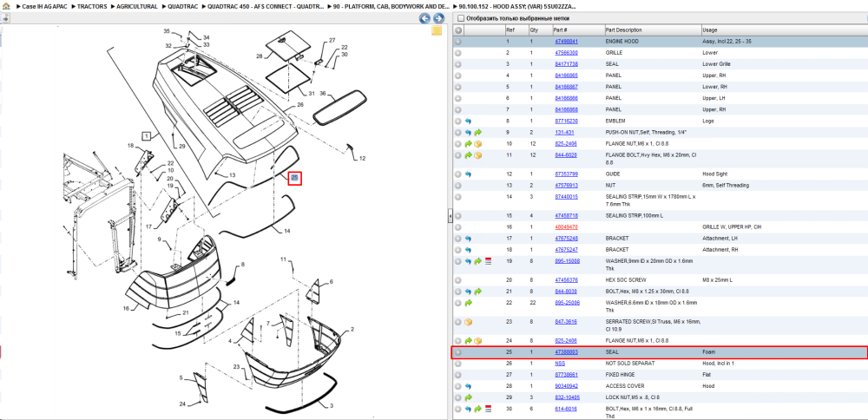Open the TRACTORS breadcrumb
This screenshot has height=420, width=868.
click(92, 6)
